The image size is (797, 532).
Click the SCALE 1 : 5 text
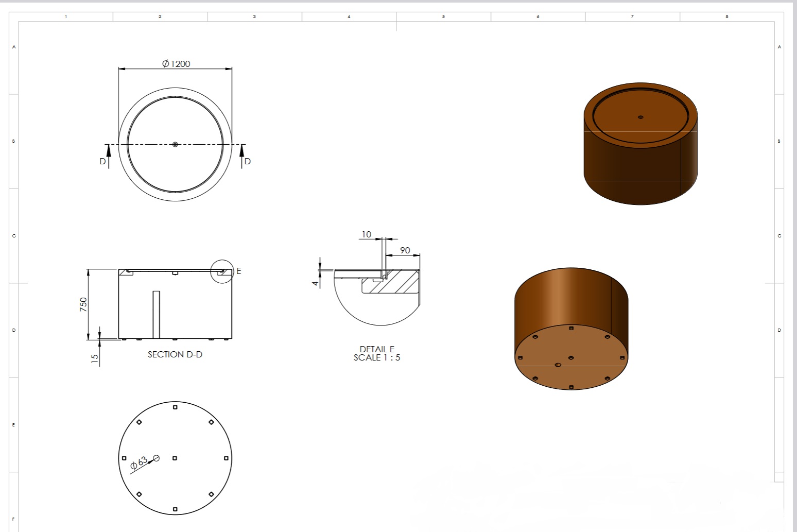377,357
